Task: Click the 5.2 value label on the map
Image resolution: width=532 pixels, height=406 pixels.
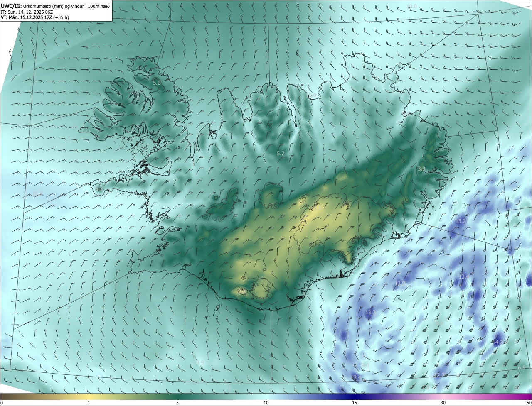Action: click(281, 154)
